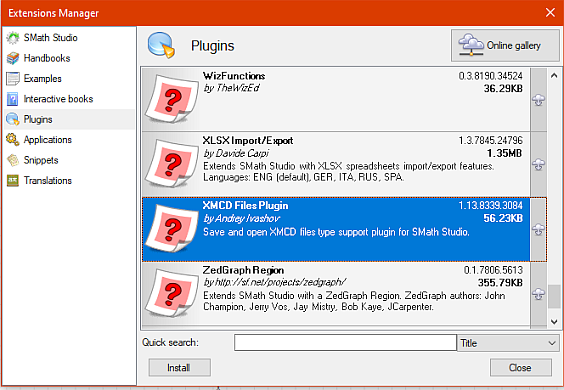Click the Install button
The image size is (564, 390).
pyautogui.click(x=179, y=368)
